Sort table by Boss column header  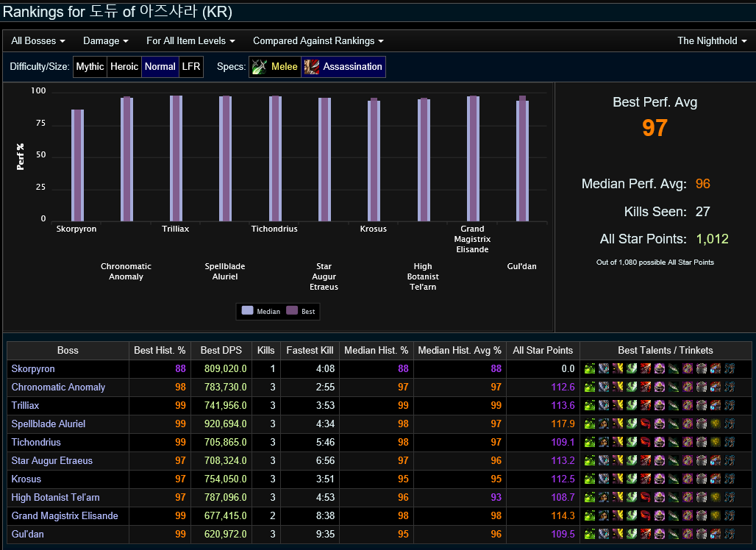click(68, 351)
